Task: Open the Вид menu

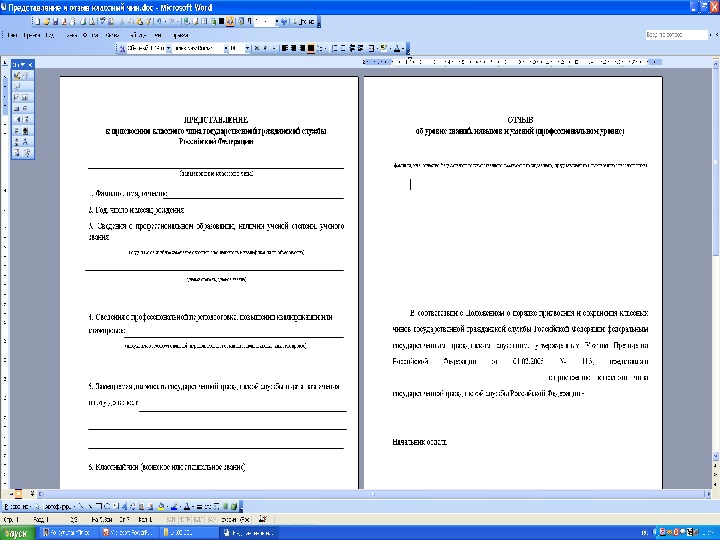Action: pyautogui.click(x=50, y=35)
